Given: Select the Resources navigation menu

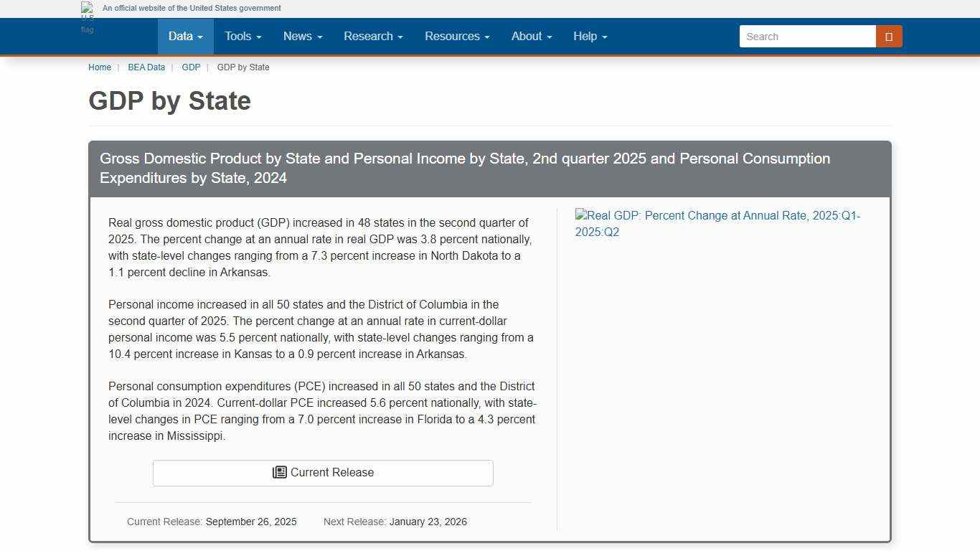Looking at the screenshot, I should tap(457, 37).
